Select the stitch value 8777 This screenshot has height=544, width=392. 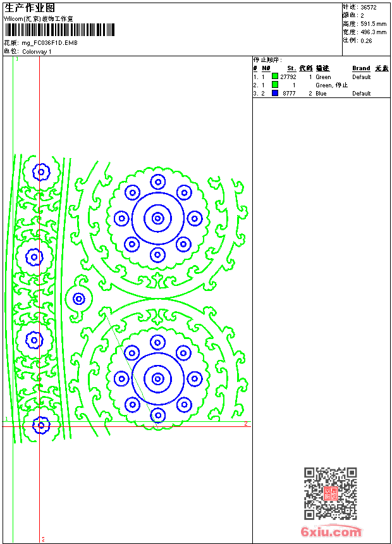tap(289, 94)
